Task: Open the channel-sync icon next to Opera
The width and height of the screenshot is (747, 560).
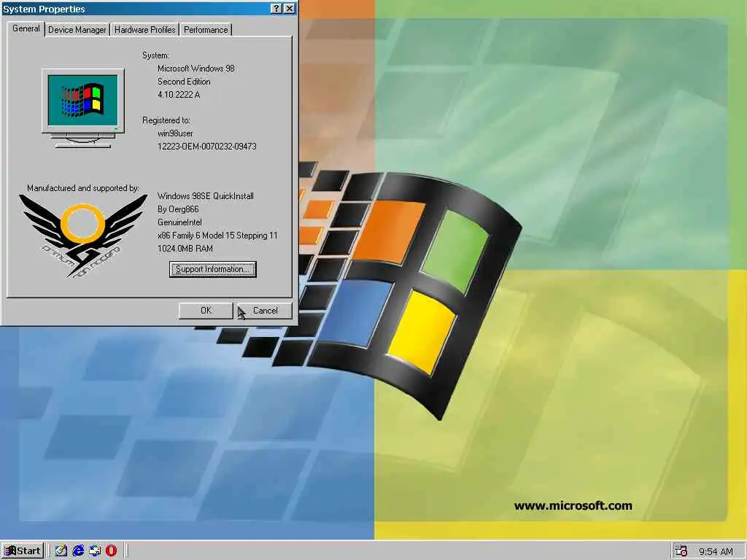Action: point(95,551)
